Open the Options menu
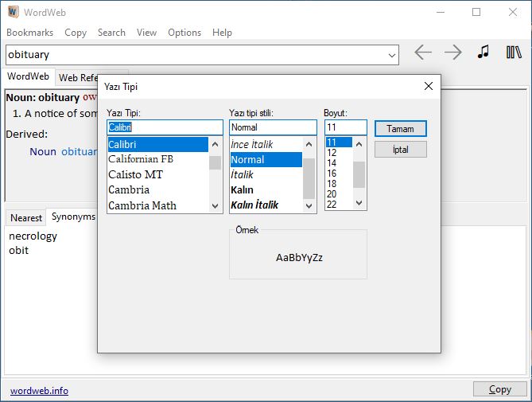 click(x=184, y=33)
